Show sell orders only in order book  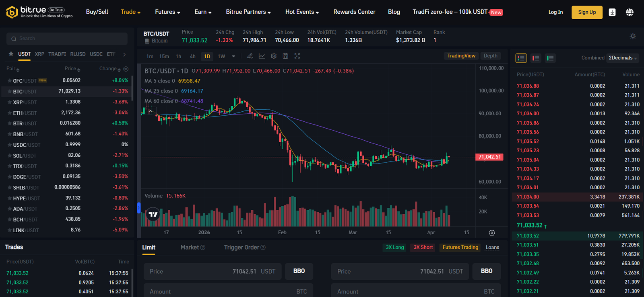tap(536, 58)
